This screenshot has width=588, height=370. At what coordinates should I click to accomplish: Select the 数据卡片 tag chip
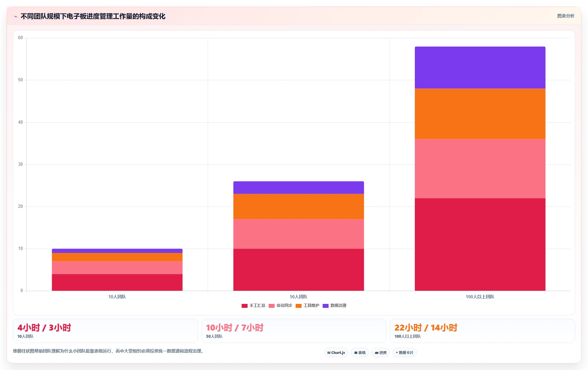pyautogui.click(x=405, y=353)
